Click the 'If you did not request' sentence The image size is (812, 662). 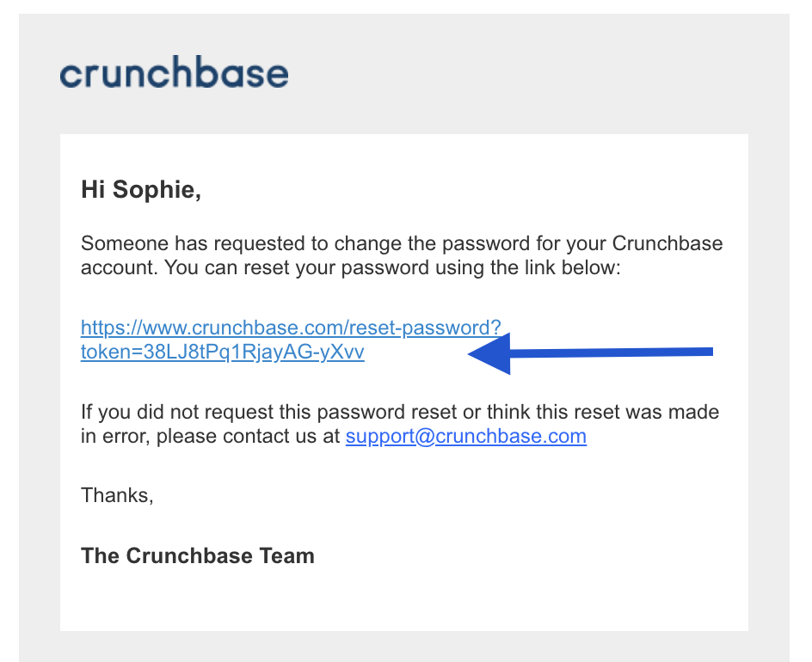click(400, 412)
